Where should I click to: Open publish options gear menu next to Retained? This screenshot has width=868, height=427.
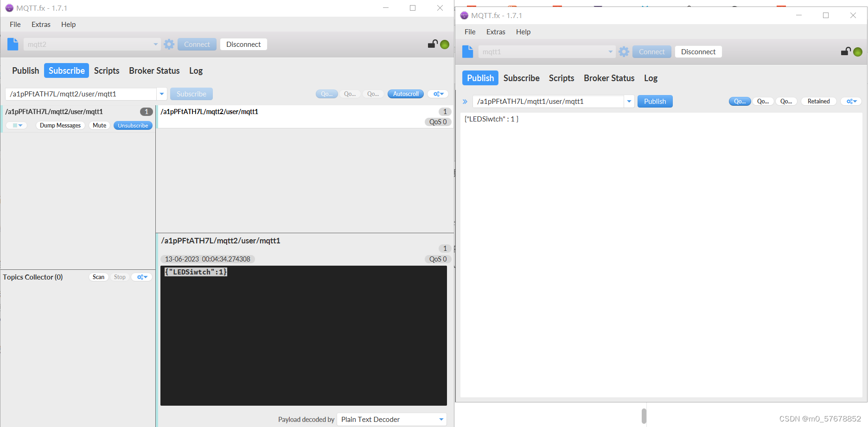(x=851, y=102)
